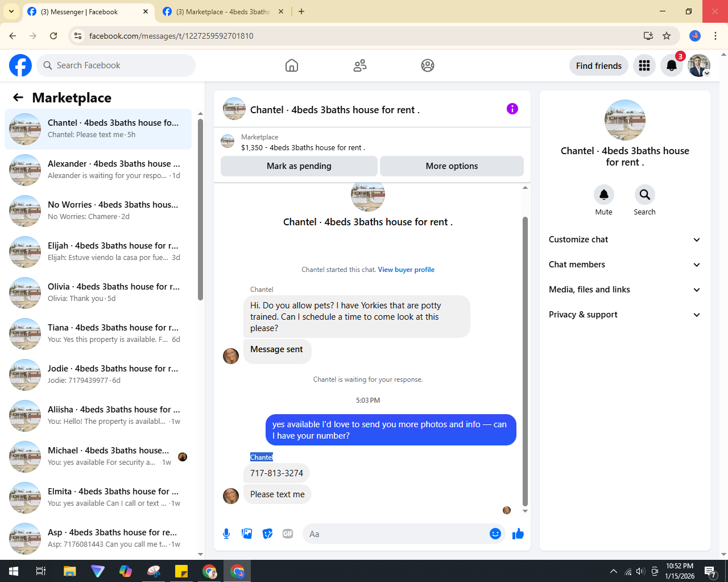
Task: Search in conversation using magnifier icon
Action: pos(645,195)
